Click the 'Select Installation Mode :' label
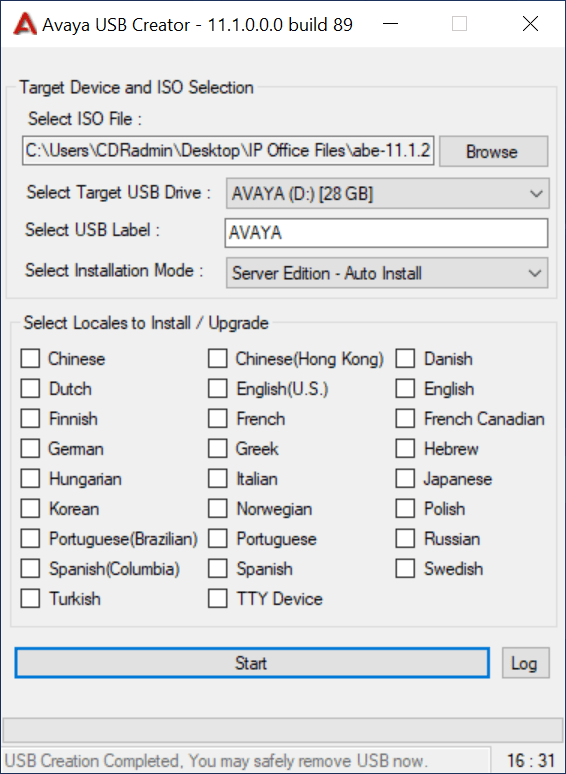566x774 pixels. [x=114, y=271]
